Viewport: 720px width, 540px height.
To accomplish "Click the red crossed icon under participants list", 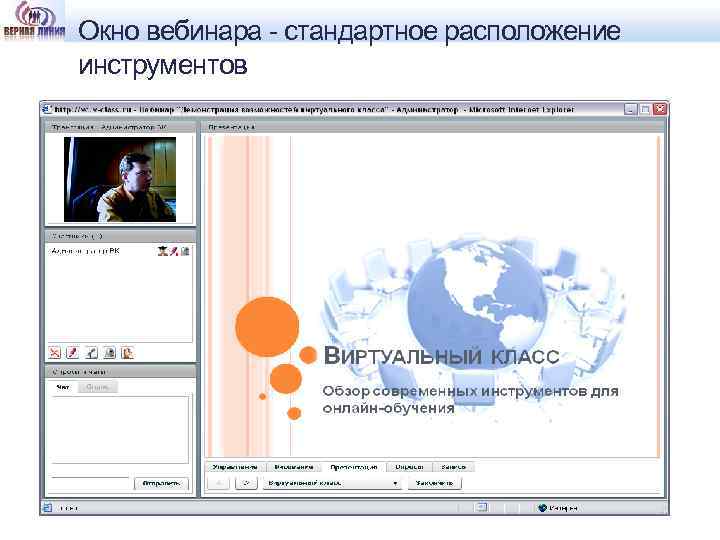I will click(x=55, y=353).
